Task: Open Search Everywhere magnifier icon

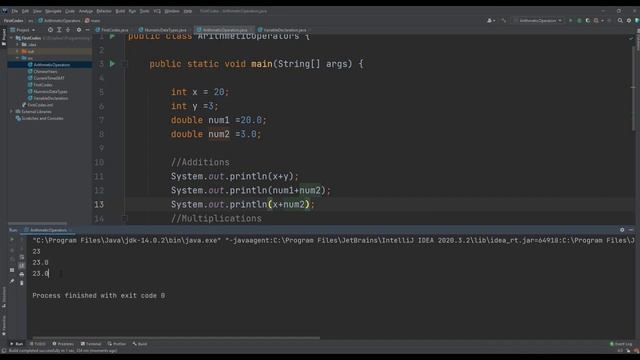Action: [x=620, y=20]
